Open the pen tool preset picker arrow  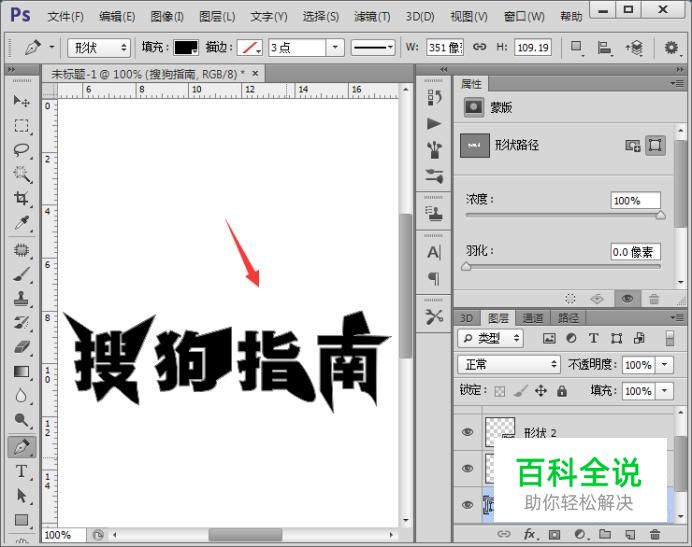[52, 47]
